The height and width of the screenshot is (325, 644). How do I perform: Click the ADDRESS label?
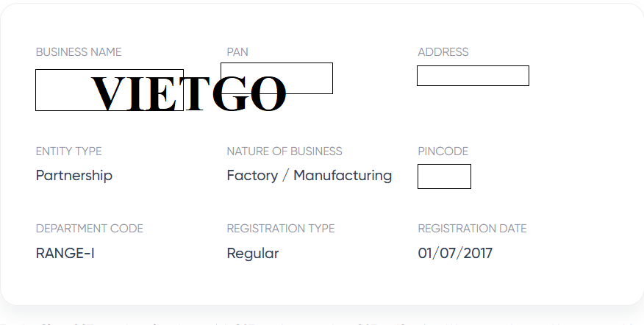pos(443,52)
